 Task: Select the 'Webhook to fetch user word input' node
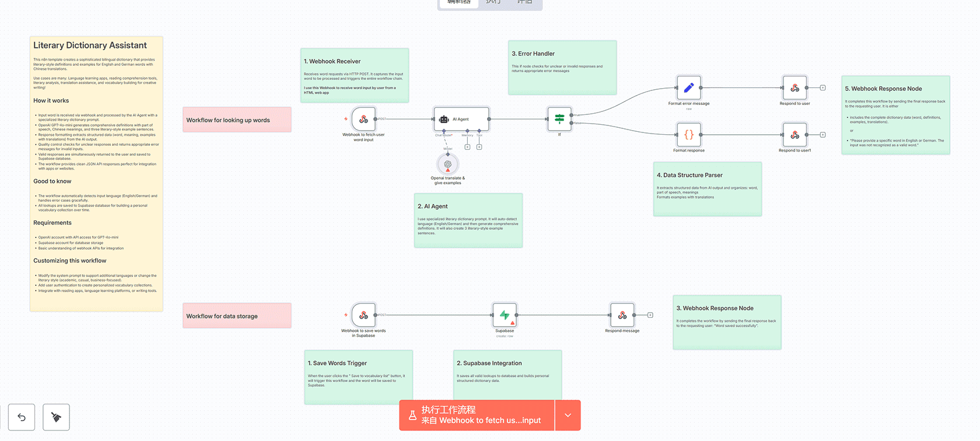pos(363,120)
